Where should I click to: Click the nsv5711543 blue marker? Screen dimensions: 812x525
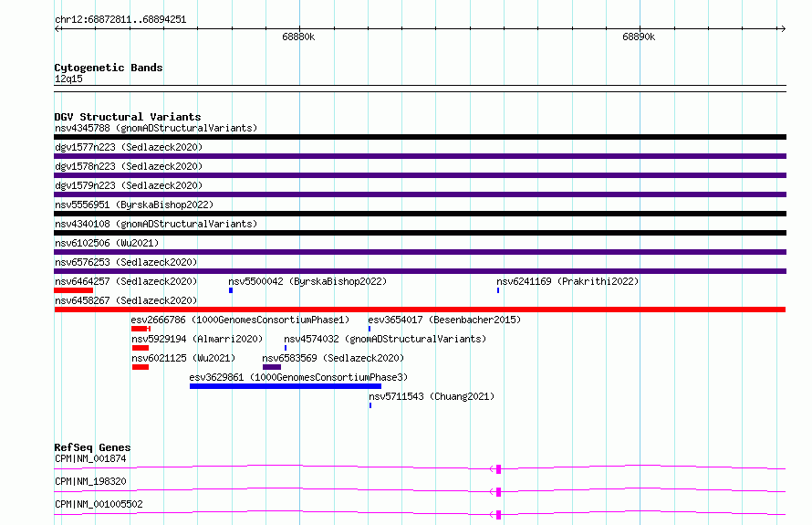(370, 405)
